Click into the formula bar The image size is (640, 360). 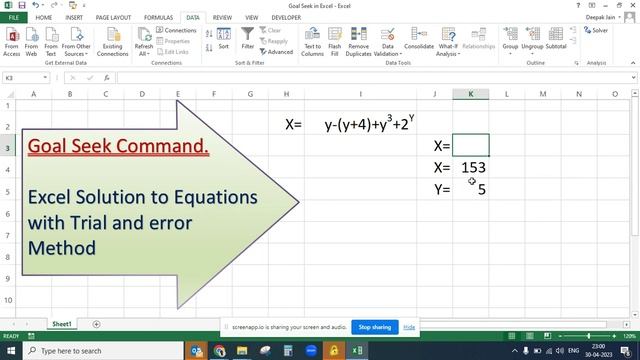click(373, 78)
